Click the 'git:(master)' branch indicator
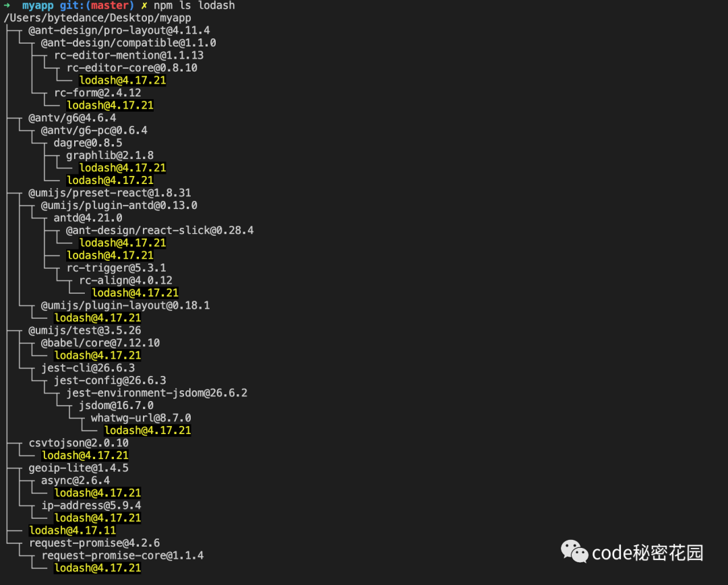This screenshot has width=728, height=585. [x=96, y=5]
